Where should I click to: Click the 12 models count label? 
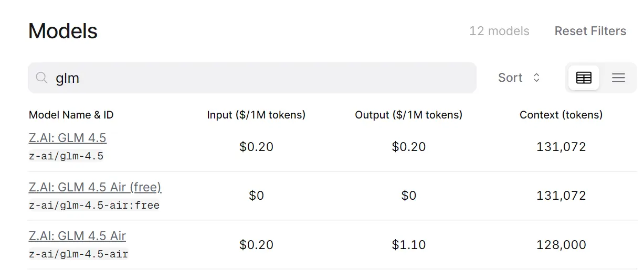499,31
